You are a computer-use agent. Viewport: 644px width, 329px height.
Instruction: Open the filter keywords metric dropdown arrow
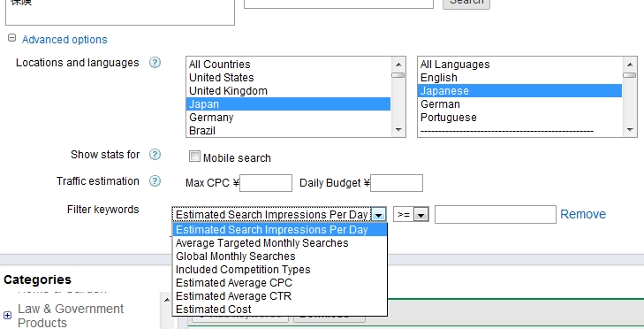379,214
